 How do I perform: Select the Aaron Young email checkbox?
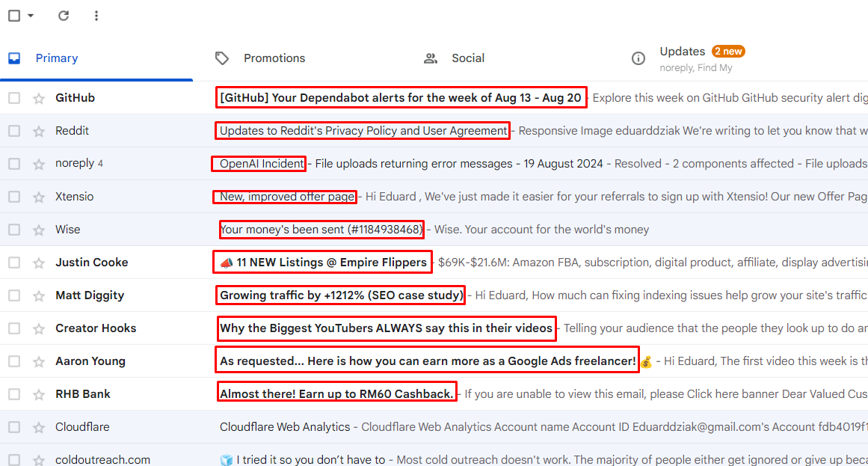[14, 361]
